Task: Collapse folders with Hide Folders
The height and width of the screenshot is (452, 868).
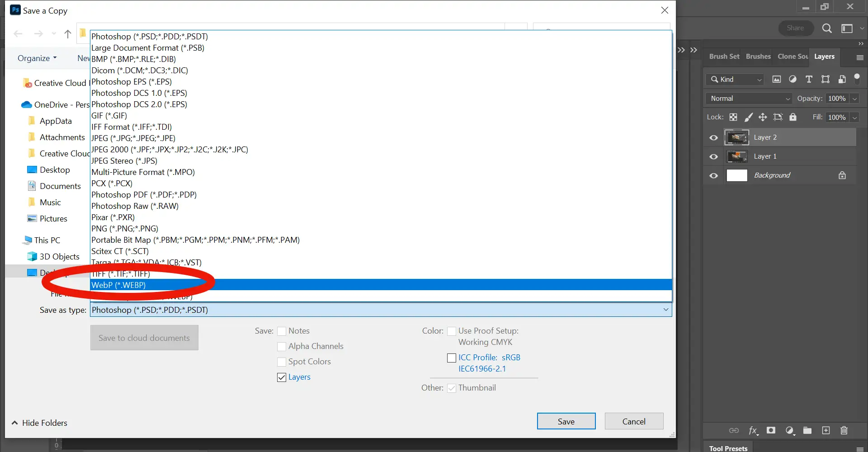Action: point(39,423)
